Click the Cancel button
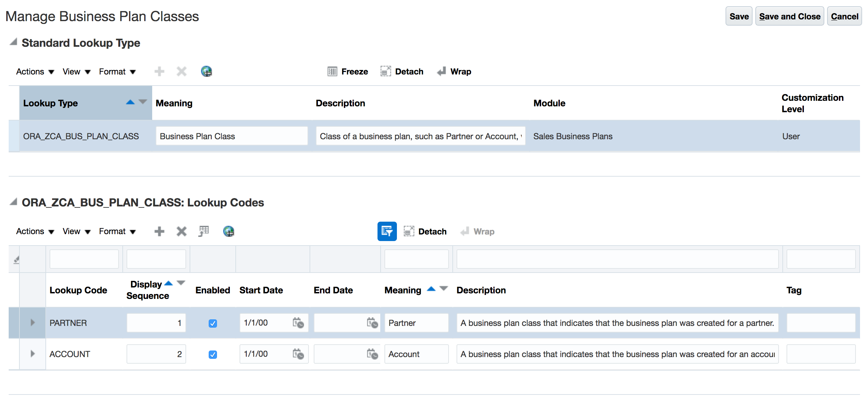Viewport: 868px width, 417px height. 844,16
